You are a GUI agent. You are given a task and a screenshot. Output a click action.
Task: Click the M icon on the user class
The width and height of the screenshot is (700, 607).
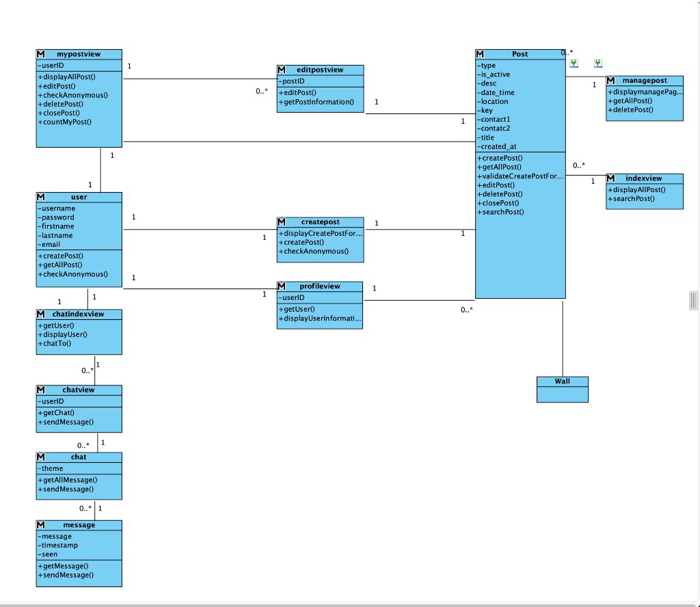point(40,196)
